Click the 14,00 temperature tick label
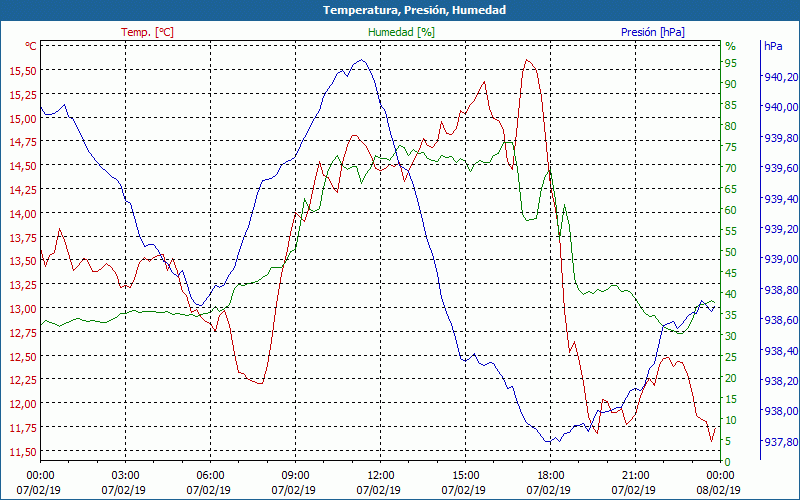The height and width of the screenshot is (500, 800). click(x=23, y=214)
